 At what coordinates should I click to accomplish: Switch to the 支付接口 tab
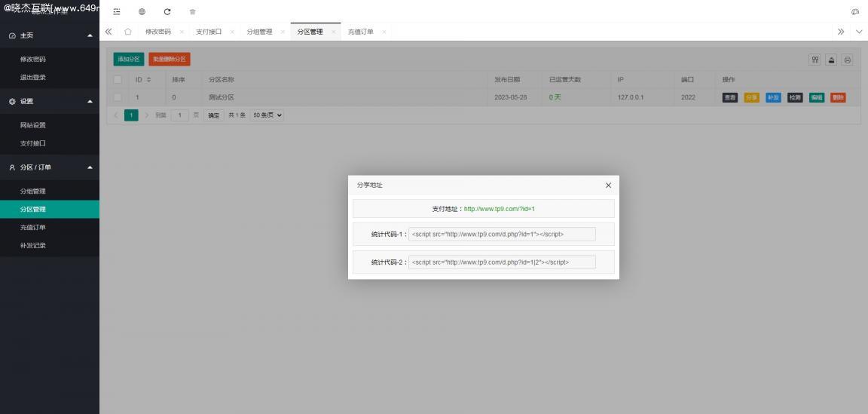[x=209, y=32]
